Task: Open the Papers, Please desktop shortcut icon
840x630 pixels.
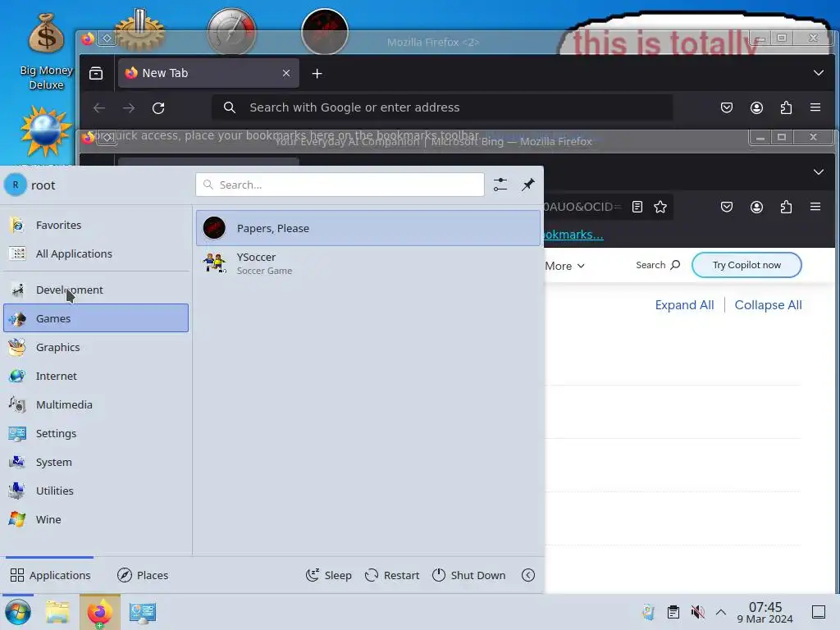Action: (325, 31)
